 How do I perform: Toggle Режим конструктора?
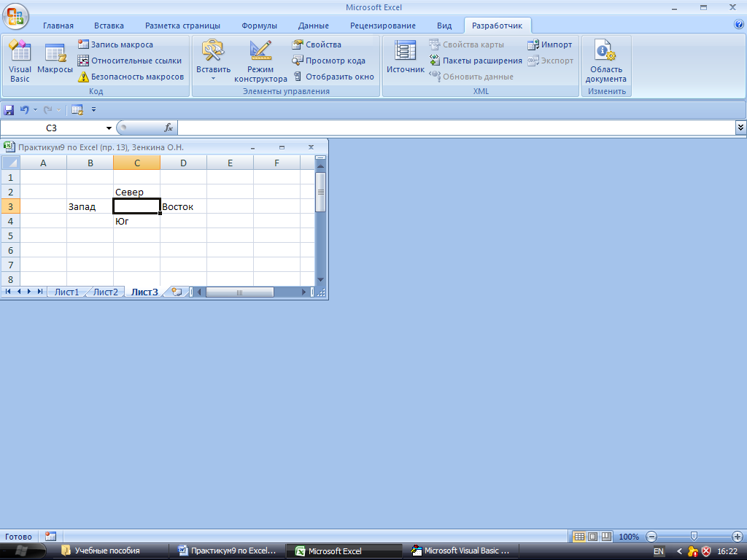(x=260, y=61)
